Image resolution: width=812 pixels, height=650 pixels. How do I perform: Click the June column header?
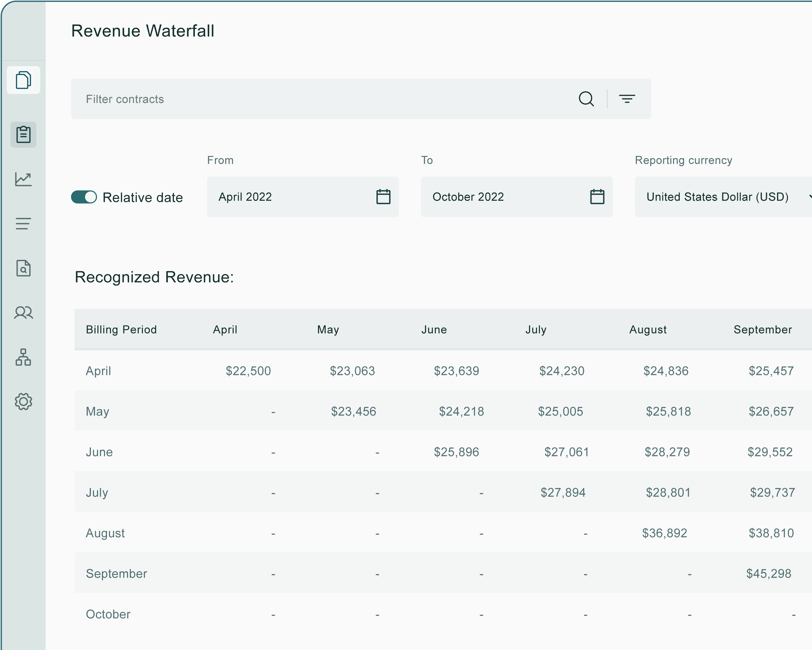tap(434, 330)
